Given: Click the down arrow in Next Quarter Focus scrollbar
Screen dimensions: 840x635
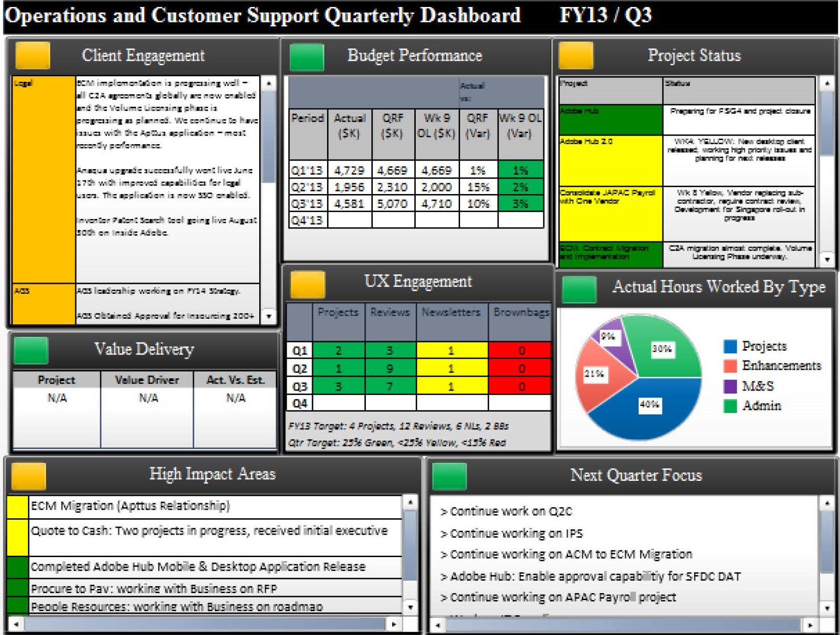Looking at the screenshot, I should coord(827,608).
